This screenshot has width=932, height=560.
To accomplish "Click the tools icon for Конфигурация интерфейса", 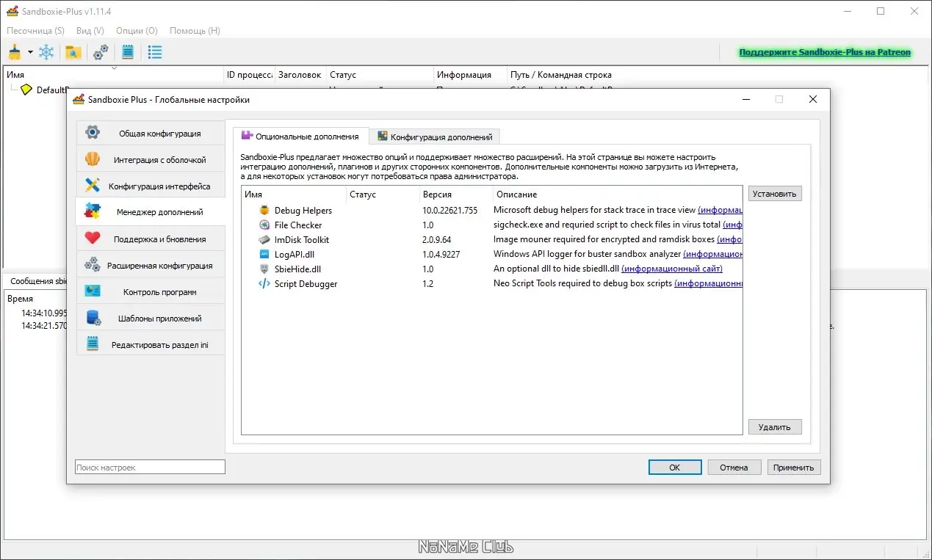I will click(93, 186).
